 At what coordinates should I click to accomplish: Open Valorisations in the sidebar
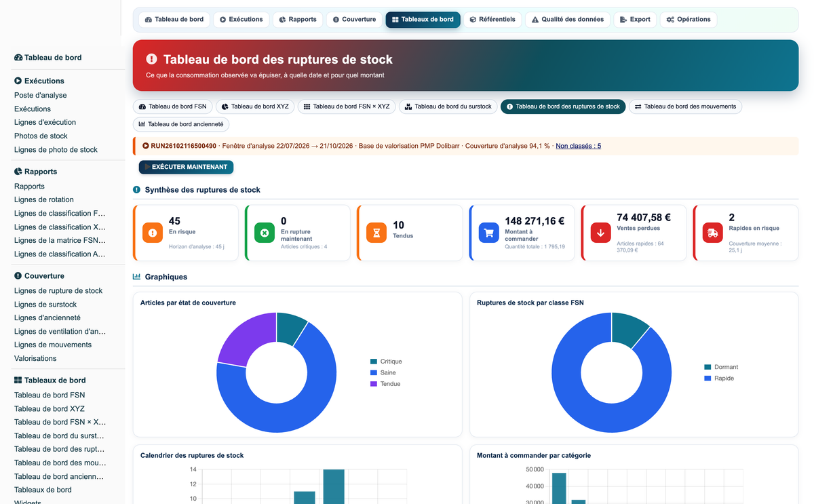(35, 359)
